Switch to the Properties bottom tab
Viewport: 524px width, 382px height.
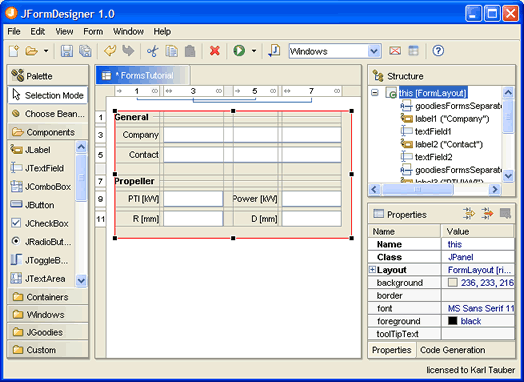pos(392,350)
